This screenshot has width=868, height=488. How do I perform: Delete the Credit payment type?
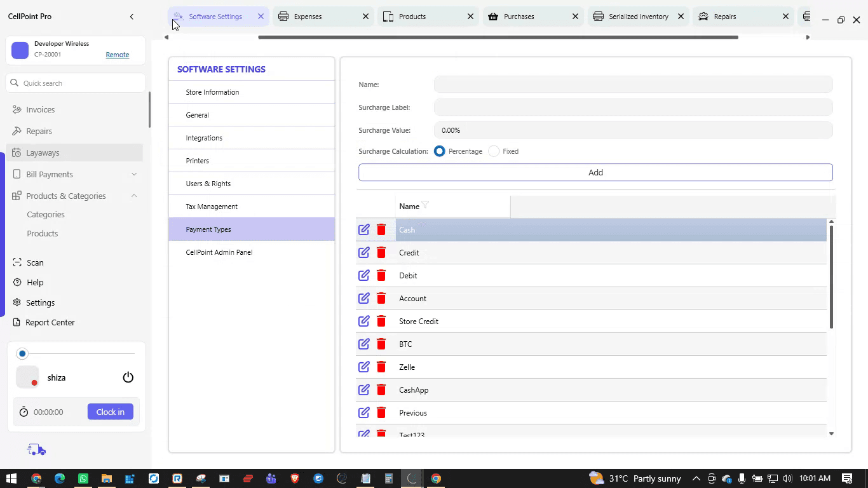pos(381,252)
